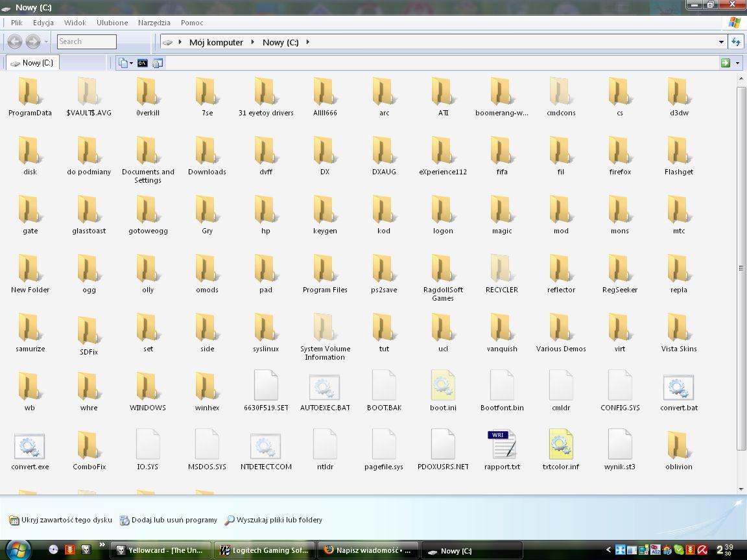Select the RECYCLER folder

point(502,274)
